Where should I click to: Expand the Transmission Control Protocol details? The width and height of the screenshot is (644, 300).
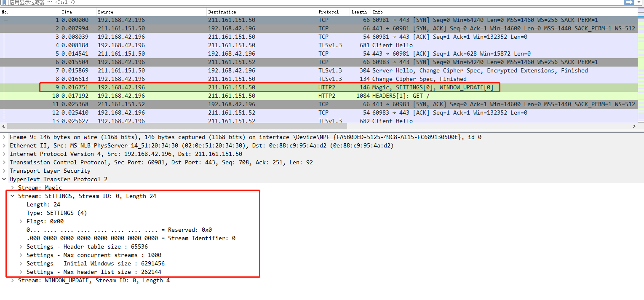click(x=3, y=162)
